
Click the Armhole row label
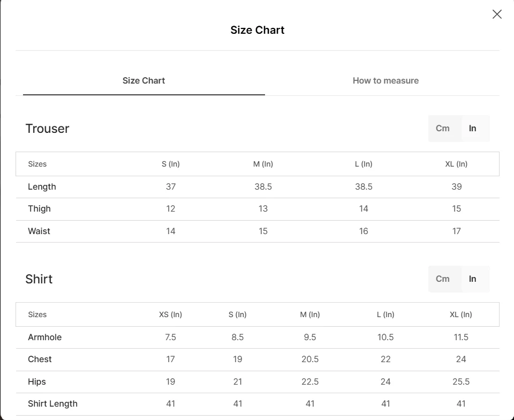tap(44, 337)
